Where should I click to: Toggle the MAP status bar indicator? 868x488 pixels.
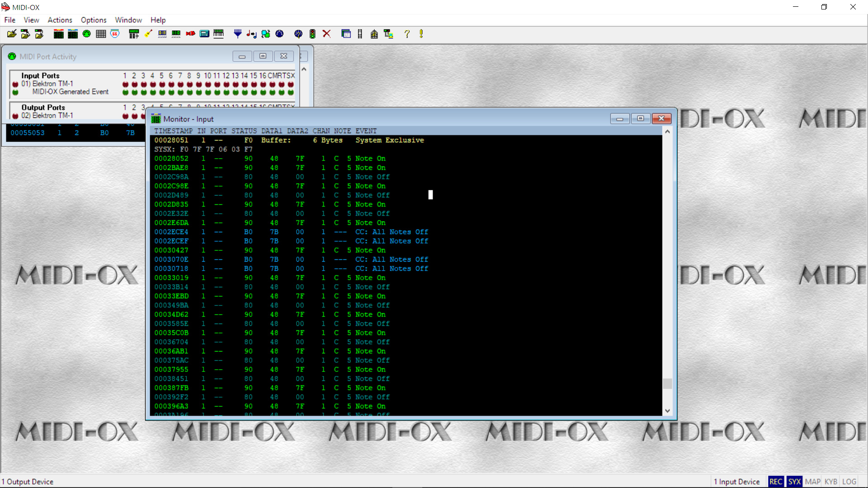pos(812,482)
